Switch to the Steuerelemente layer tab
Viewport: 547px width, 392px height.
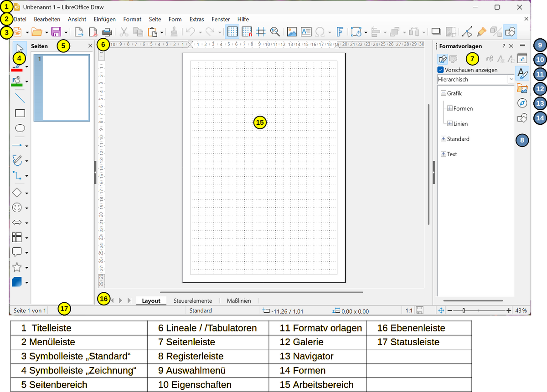(x=193, y=300)
